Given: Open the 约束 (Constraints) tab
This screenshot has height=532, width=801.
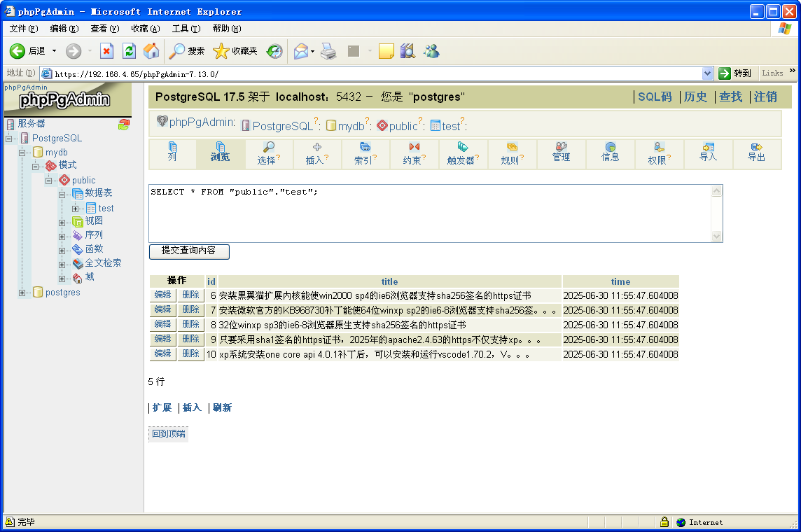Looking at the screenshot, I should coord(414,154).
